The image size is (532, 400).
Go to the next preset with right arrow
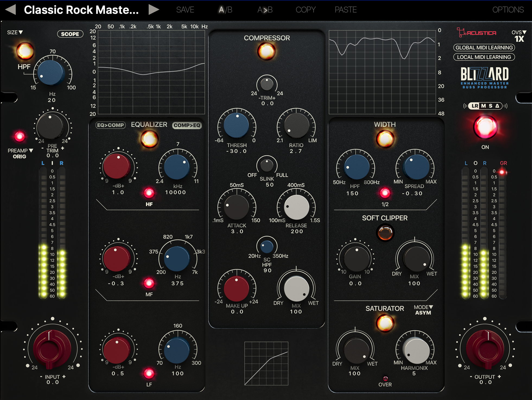[154, 9]
